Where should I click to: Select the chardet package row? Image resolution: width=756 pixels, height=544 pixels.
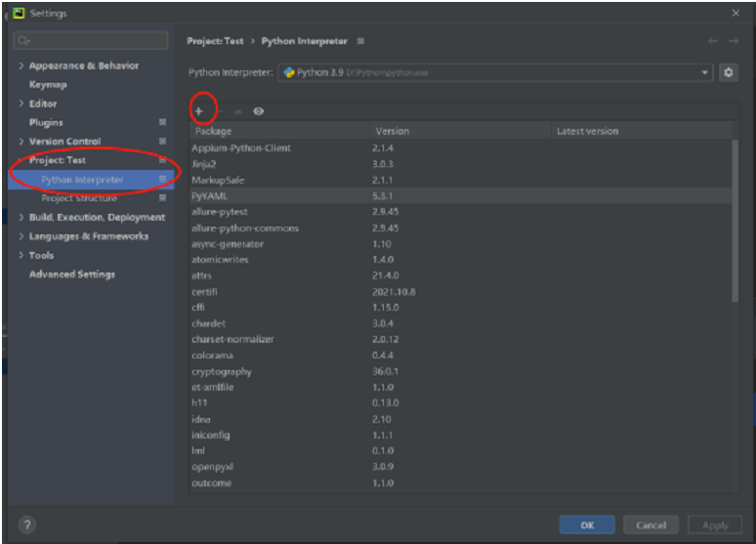pyautogui.click(x=460, y=323)
